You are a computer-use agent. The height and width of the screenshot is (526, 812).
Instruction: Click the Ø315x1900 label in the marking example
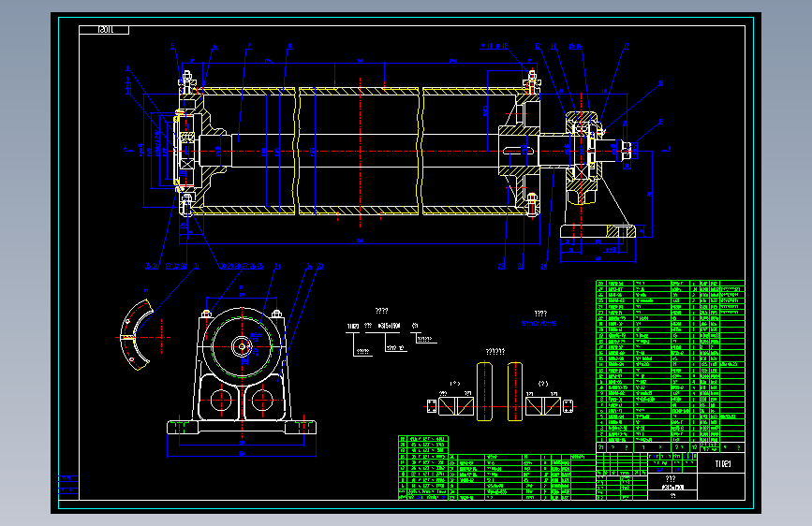click(389, 326)
